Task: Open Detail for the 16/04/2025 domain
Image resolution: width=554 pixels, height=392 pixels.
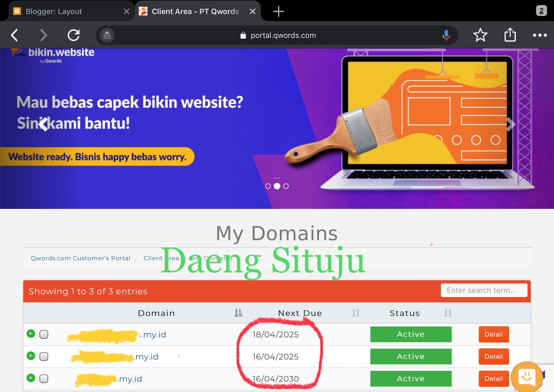Action: pos(494,356)
